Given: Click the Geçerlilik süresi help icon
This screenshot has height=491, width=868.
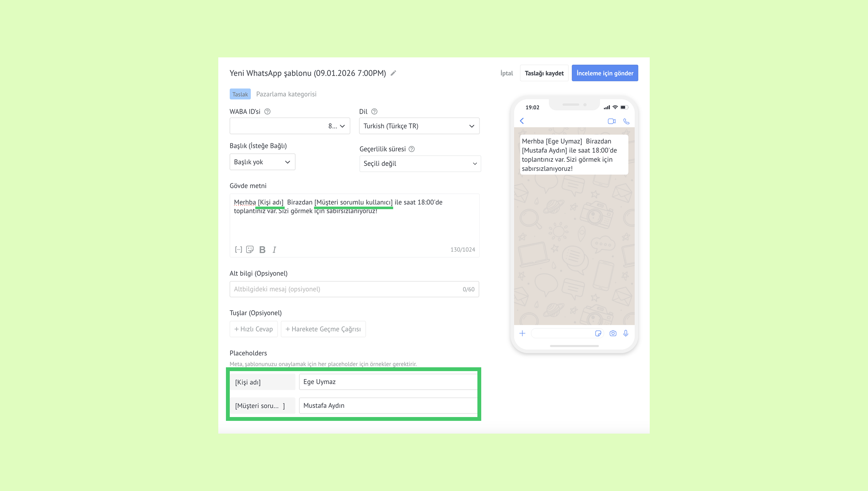Looking at the screenshot, I should [x=411, y=149].
